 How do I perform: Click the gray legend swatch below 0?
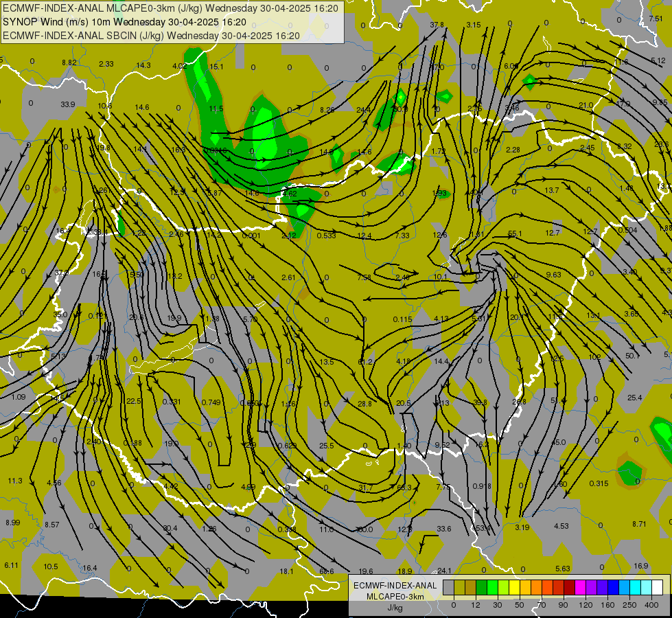448,587
